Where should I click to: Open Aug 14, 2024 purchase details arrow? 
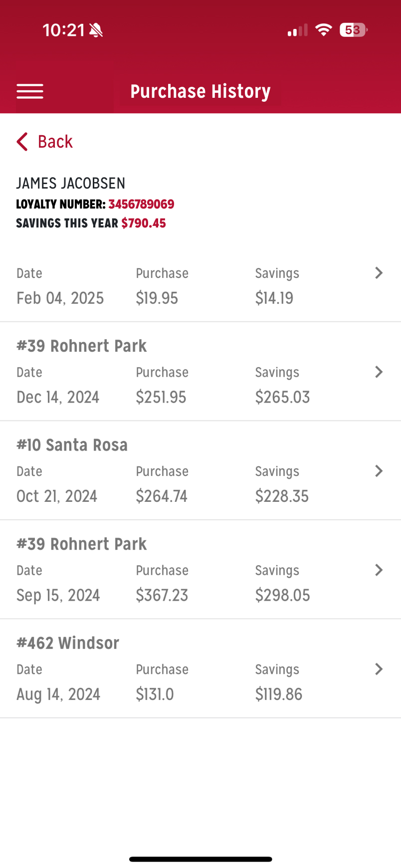click(379, 669)
